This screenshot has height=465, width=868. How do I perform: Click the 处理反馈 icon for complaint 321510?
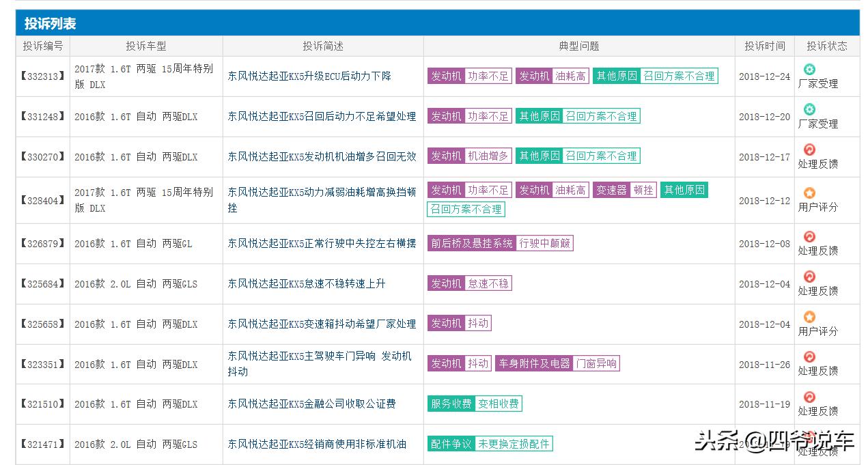(x=809, y=396)
